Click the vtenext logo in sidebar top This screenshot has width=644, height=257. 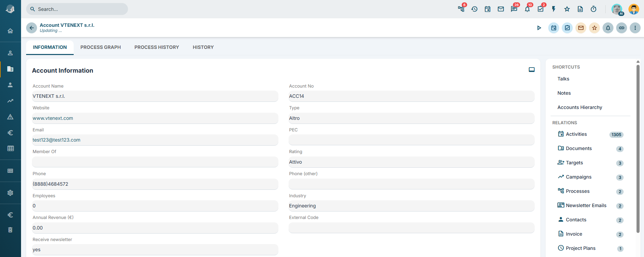click(x=10, y=9)
